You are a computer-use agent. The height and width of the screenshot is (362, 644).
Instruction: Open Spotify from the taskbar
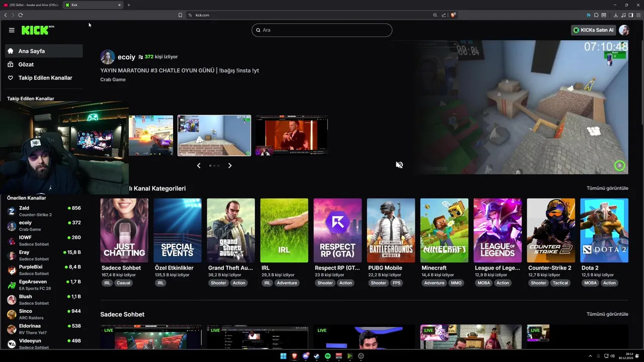coord(328,356)
